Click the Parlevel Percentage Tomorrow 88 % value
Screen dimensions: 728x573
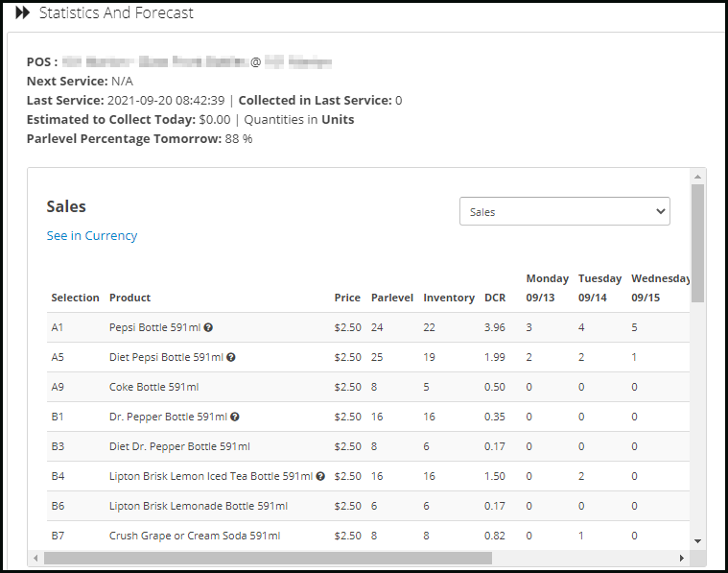point(239,139)
